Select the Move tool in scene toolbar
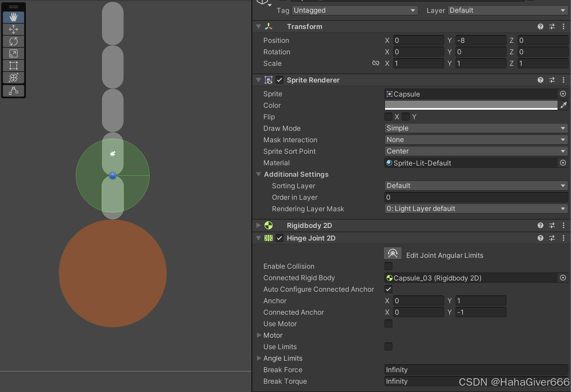The width and height of the screenshot is (571, 392). (x=13, y=29)
